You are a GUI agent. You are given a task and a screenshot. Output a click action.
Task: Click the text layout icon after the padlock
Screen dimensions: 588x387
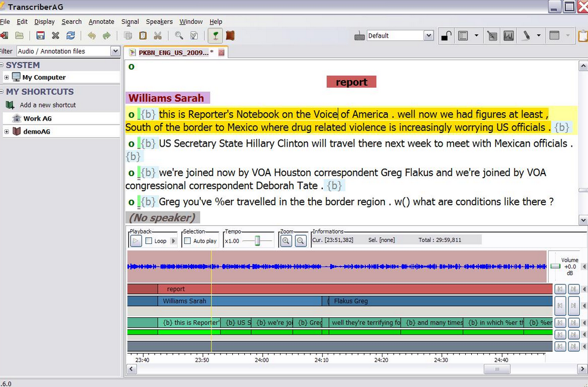[463, 36]
